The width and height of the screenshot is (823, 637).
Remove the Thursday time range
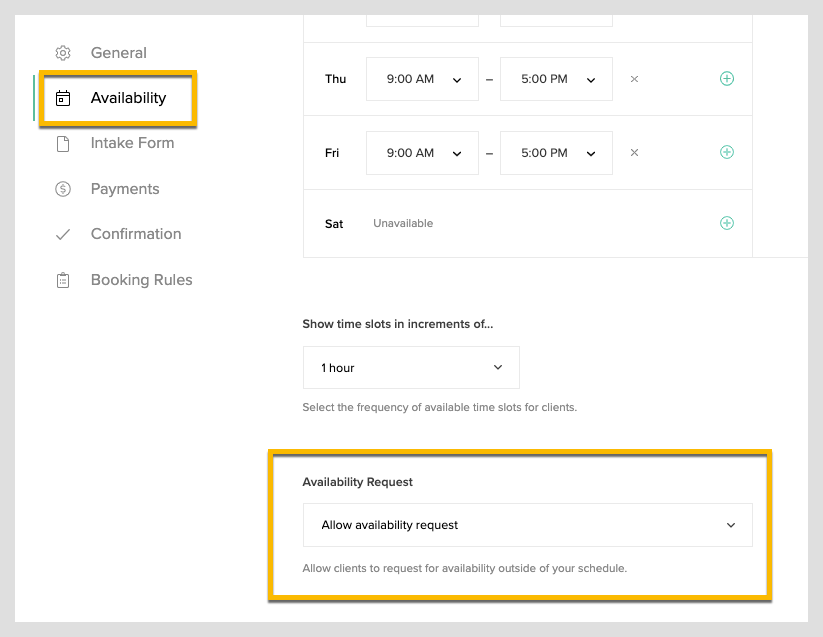pyautogui.click(x=634, y=79)
